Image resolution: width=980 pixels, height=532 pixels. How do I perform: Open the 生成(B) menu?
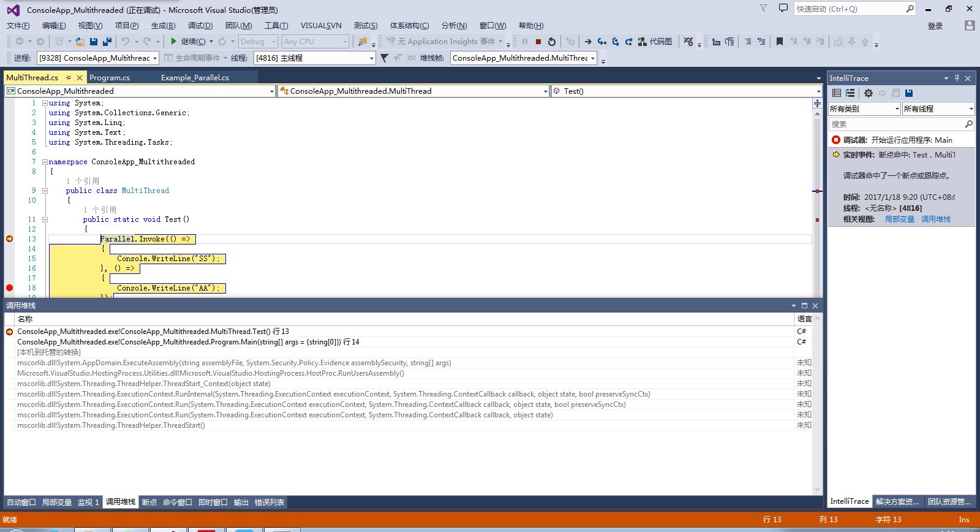(163, 26)
